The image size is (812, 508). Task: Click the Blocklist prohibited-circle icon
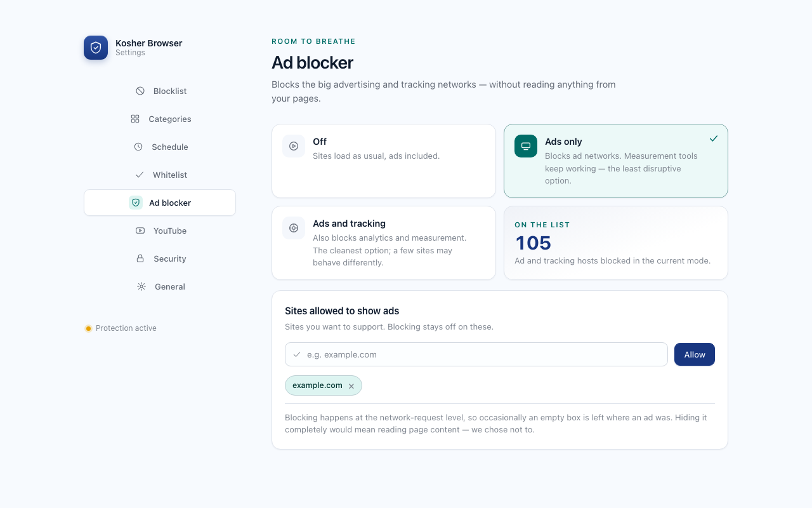(140, 91)
